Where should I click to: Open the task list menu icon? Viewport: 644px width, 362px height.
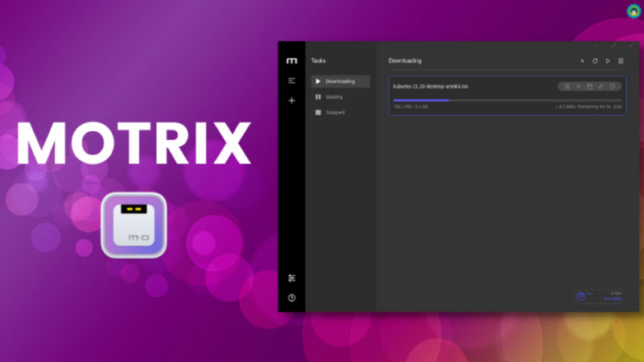291,80
